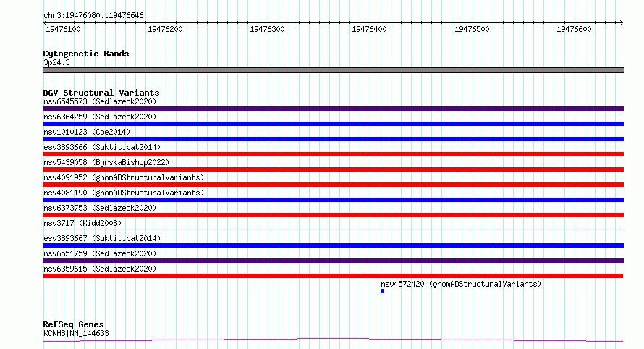This screenshot has width=644, height=349.
Task: Select the red bar under nsv4091952
Action: 333,185
